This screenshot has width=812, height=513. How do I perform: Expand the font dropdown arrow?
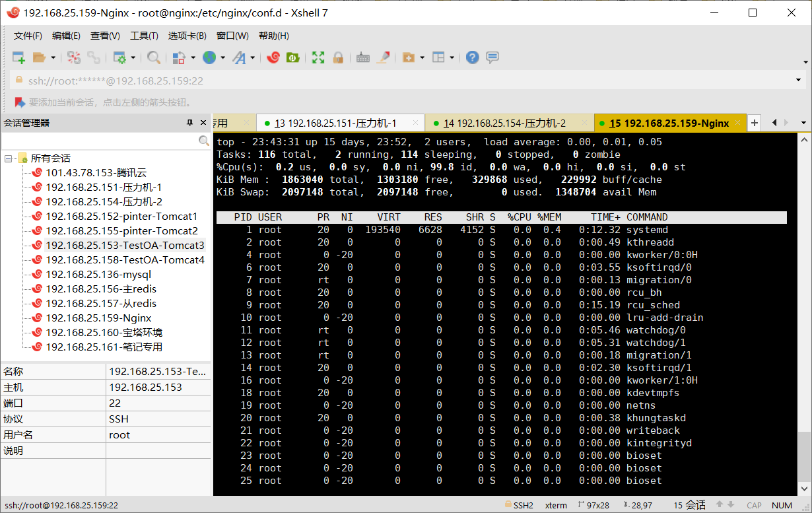(x=252, y=57)
